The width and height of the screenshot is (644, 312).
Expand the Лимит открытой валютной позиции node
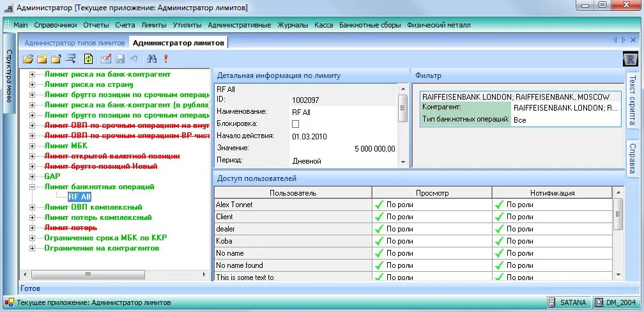click(32, 156)
